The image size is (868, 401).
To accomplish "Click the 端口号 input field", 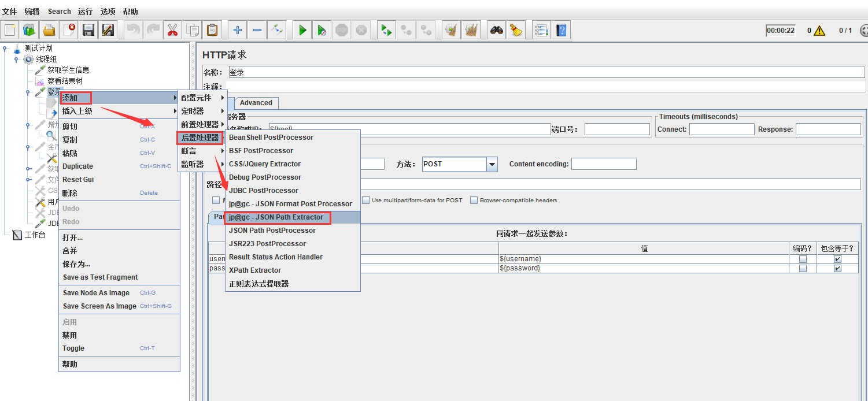I will click(617, 129).
